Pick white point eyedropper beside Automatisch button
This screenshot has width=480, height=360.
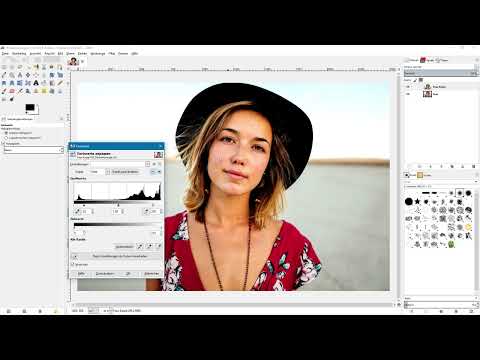(x=159, y=247)
